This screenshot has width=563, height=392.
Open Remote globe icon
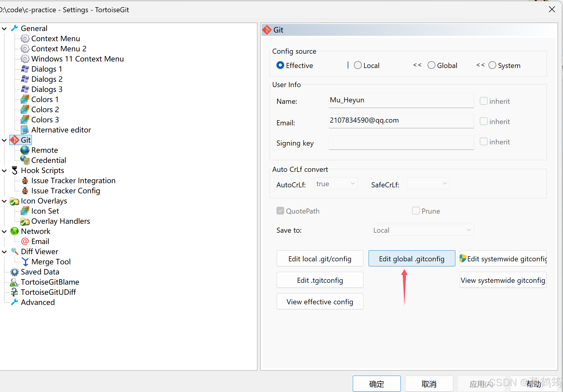[25, 150]
